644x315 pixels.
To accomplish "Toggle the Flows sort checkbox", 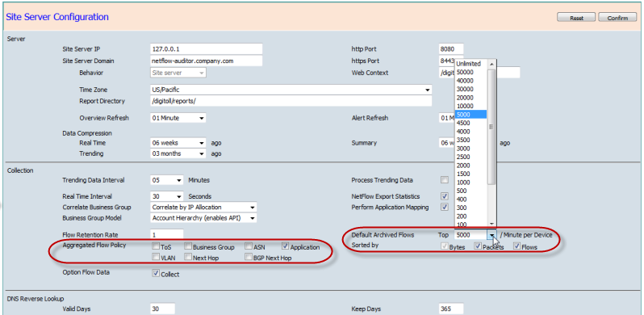I will click(517, 246).
